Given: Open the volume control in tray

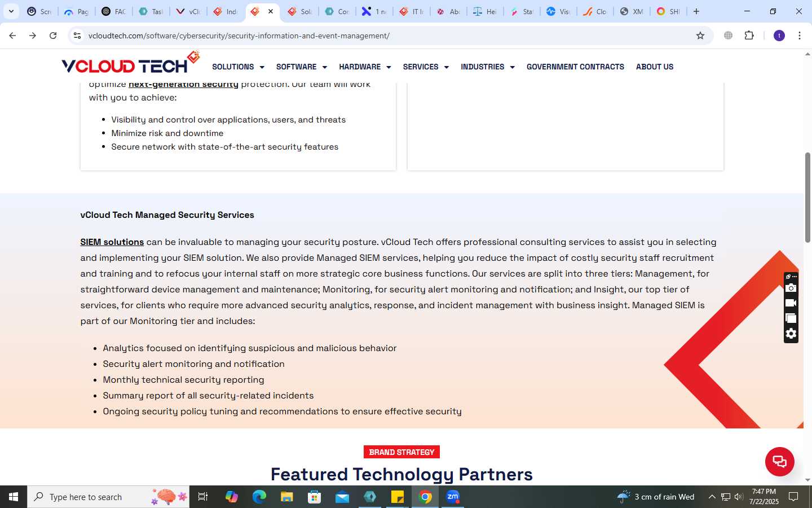Looking at the screenshot, I should 739,497.
